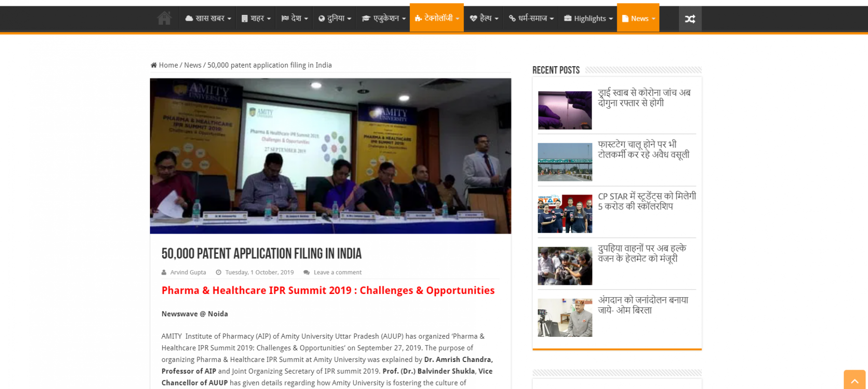The height and width of the screenshot is (389, 868).
Task: Select the News menu tab
Action: [638, 18]
